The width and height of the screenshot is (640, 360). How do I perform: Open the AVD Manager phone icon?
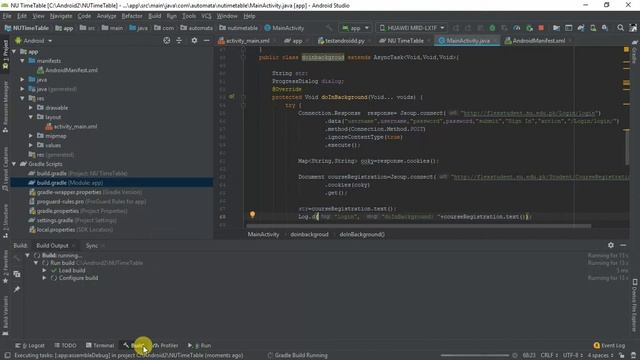pos(593,28)
